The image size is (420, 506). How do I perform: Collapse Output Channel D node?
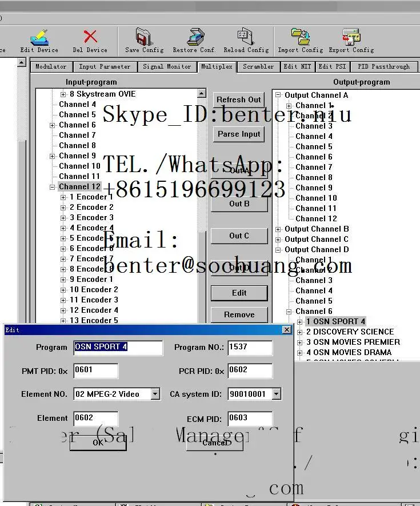point(278,250)
